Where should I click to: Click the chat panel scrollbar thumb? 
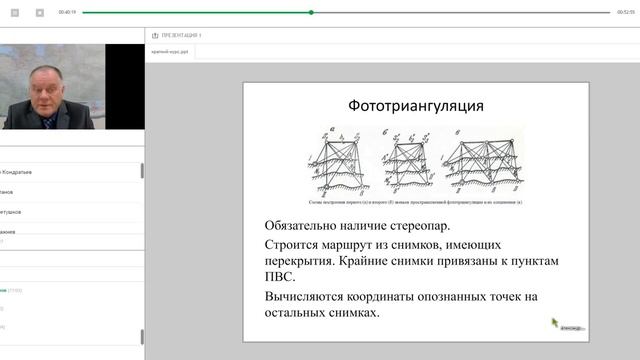[142, 337]
